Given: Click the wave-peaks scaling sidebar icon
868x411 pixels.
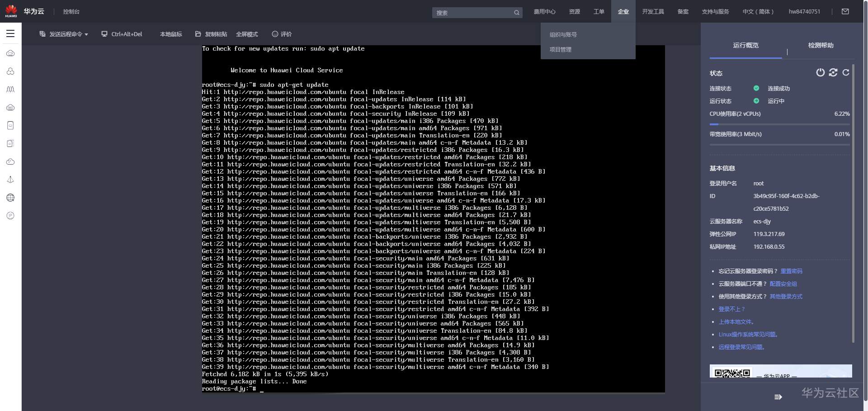Looking at the screenshot, I should point(10,90).
